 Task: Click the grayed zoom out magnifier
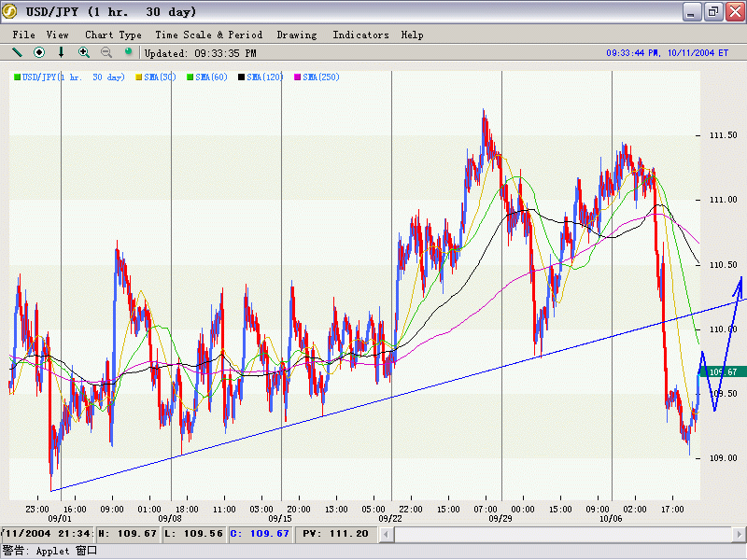click(106, 53)
